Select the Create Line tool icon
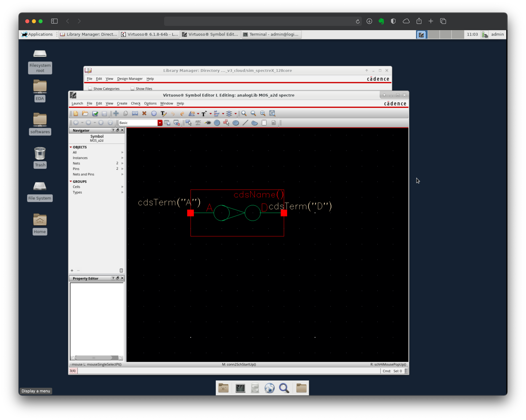The height and width of the screenshot is (420, 526). (245, 123)
